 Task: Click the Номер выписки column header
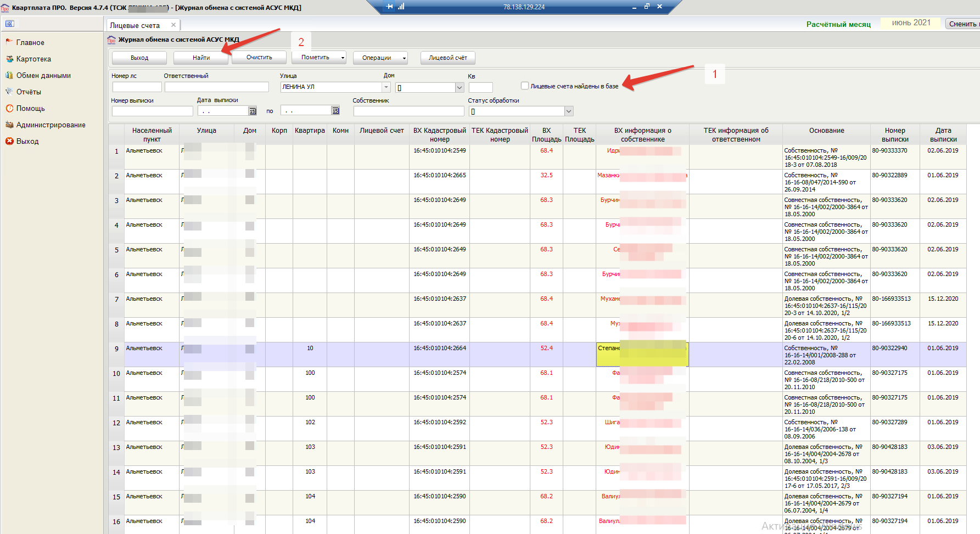pyautogui.click(x=895, y=134)
